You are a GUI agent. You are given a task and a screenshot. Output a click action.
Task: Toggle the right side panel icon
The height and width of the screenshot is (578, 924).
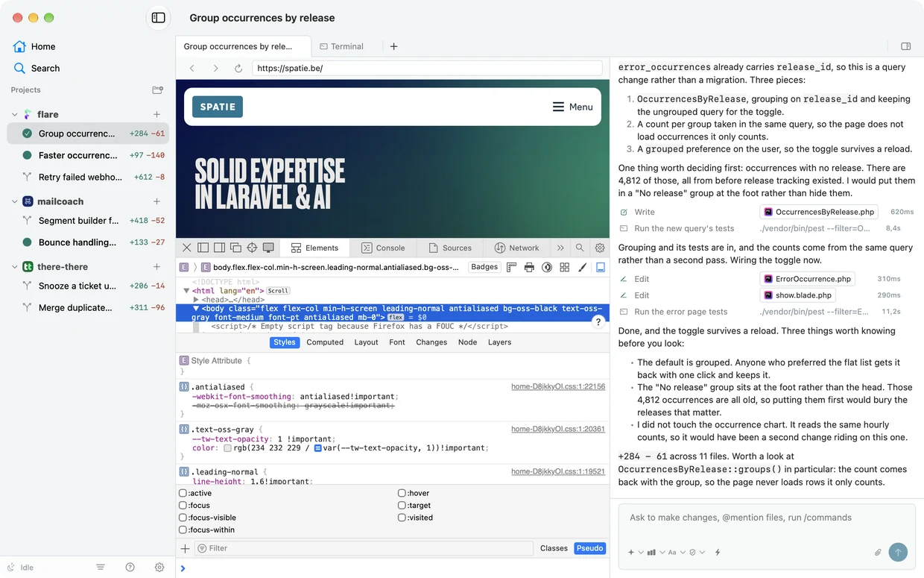(905, 46)
